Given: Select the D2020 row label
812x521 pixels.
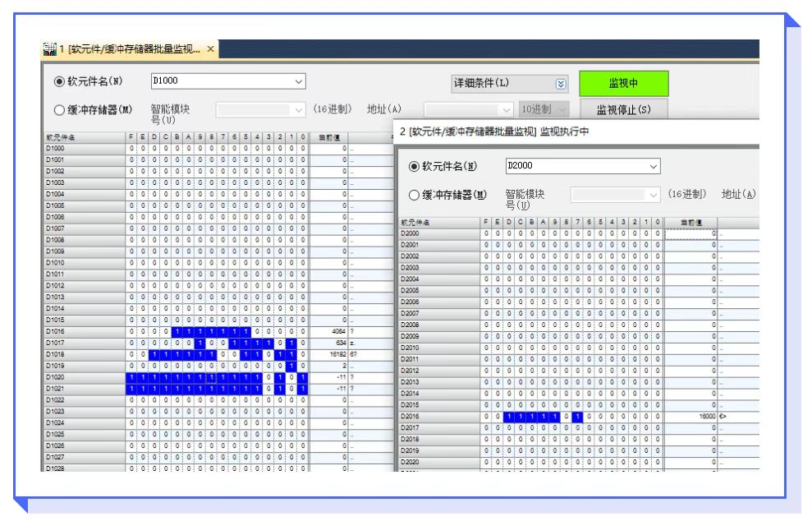Looking at the screenshot, I should click(x=439, y=462).
